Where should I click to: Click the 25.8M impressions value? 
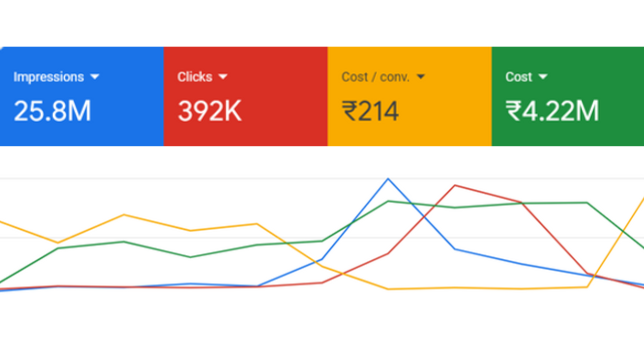[x=52, y=111]
